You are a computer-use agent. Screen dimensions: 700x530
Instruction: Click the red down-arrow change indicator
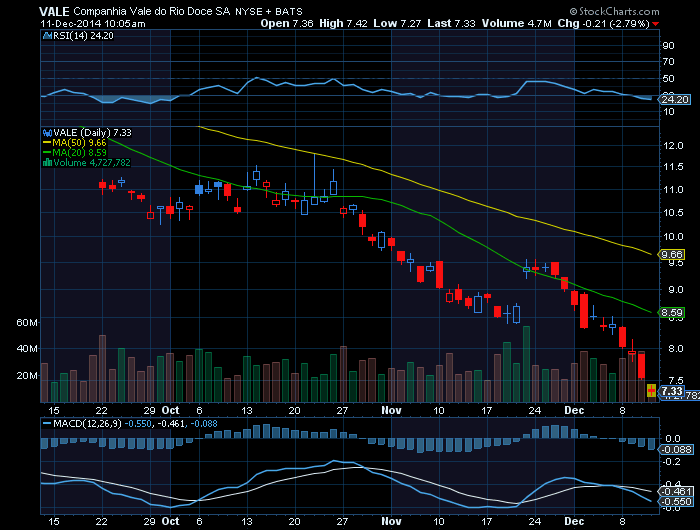[655, 24]
